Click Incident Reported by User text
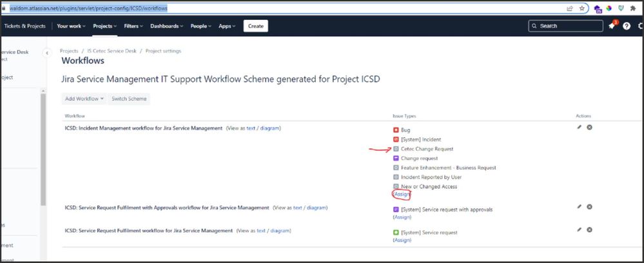Viewport: 644px width, 263px height. (x=431, y=177)
